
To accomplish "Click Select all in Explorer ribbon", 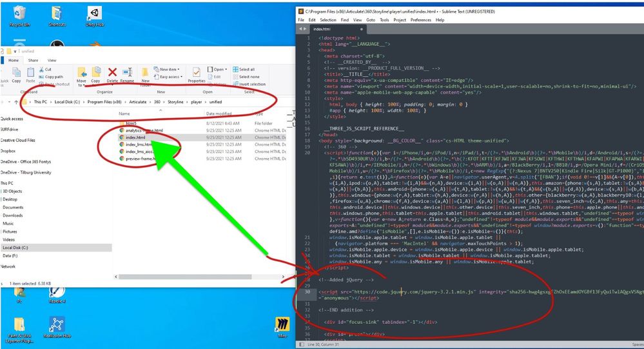I will click(244, 70).
